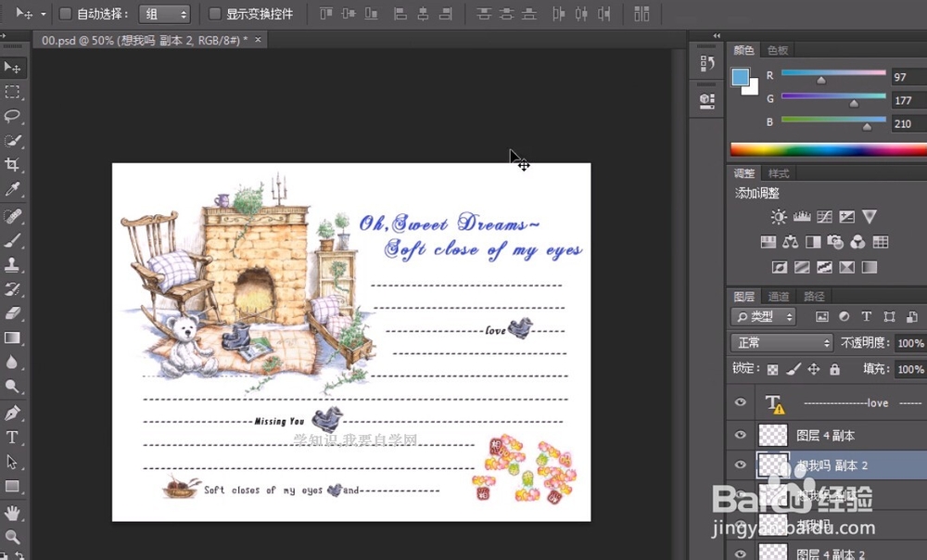Toggle lock all
Image resolution: width=927 pixels, height=560 pixels.
pyautogui.click(x=835, y=370)
